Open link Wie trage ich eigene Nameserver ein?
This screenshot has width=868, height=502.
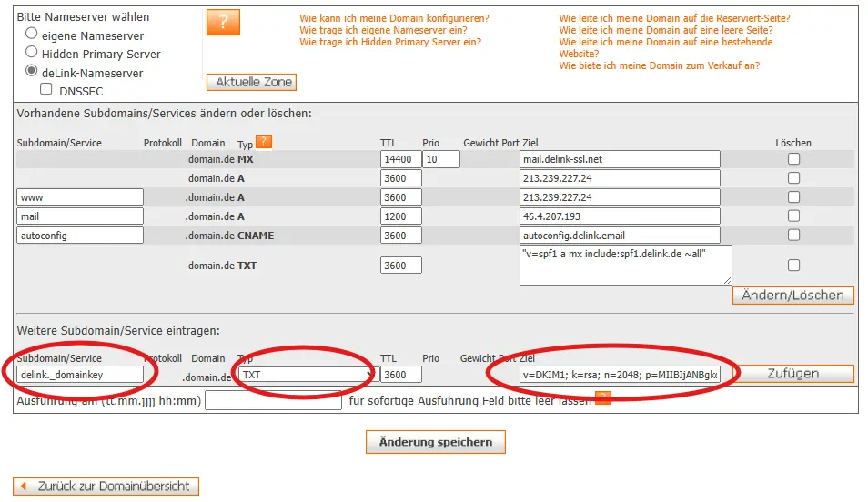383,30
